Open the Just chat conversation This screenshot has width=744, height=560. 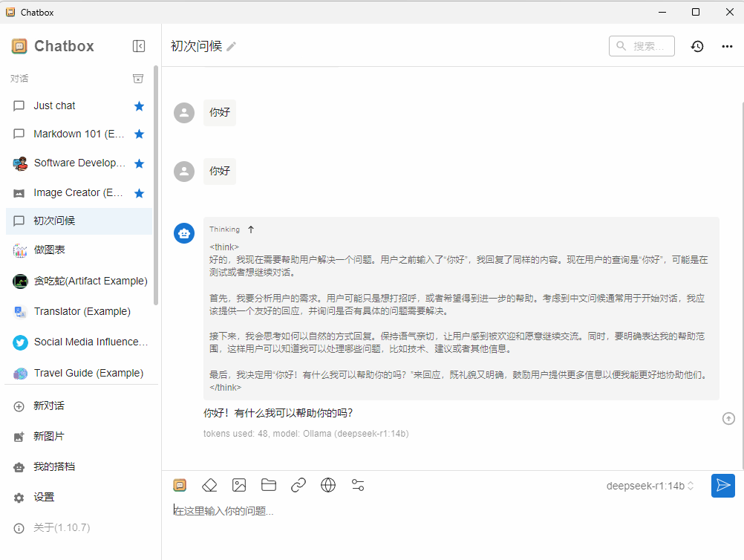click(x=79, y=105)
